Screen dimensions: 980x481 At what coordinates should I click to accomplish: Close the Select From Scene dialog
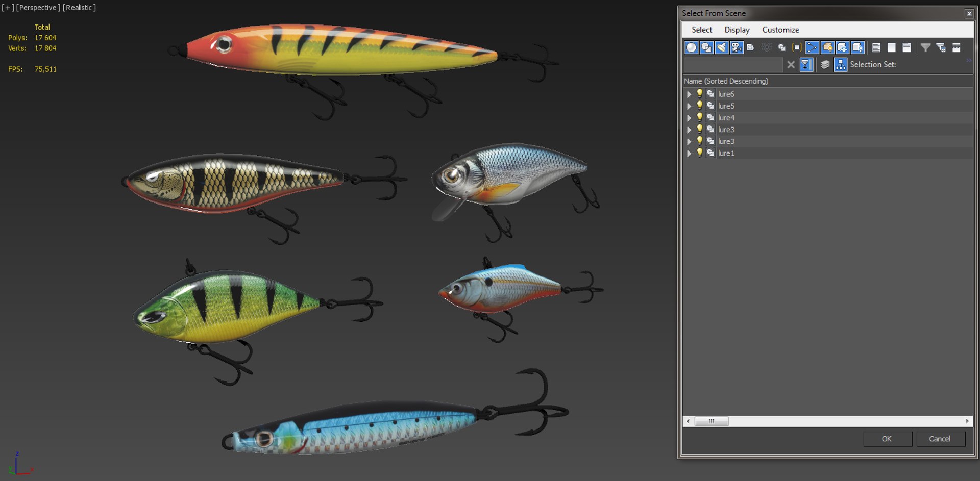[x=969, y=14]
